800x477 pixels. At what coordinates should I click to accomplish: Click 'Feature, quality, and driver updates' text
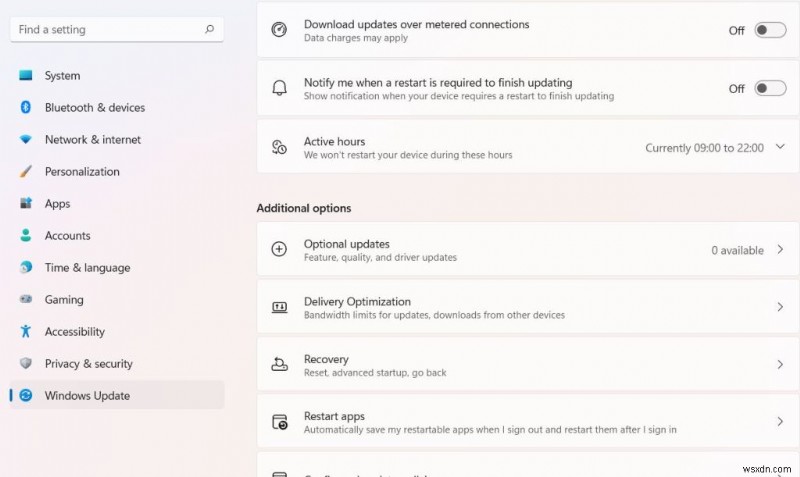[380, 257]
